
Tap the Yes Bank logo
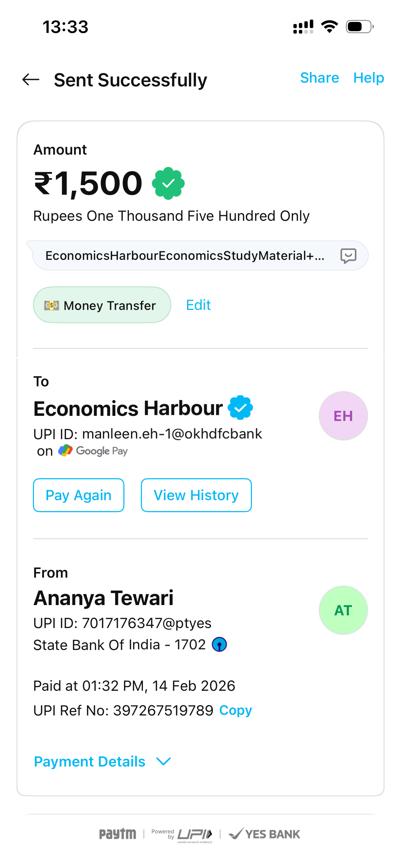(265, 834)
